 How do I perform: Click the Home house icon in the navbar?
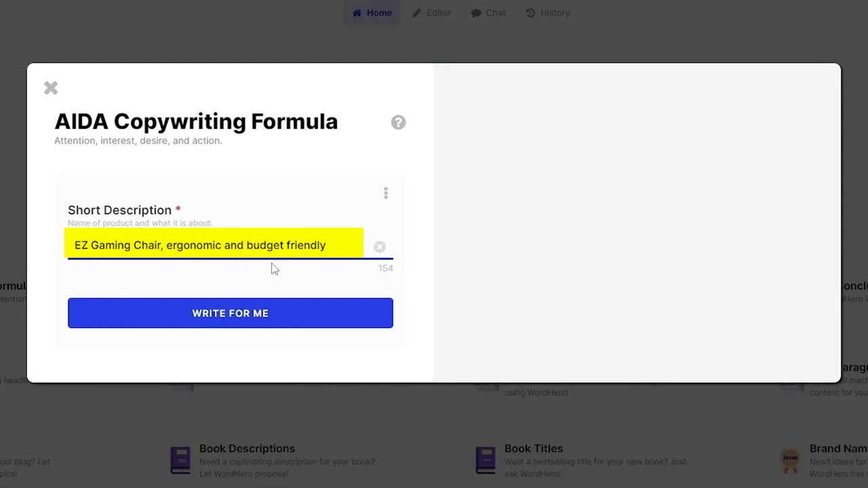tap(357, 12)
